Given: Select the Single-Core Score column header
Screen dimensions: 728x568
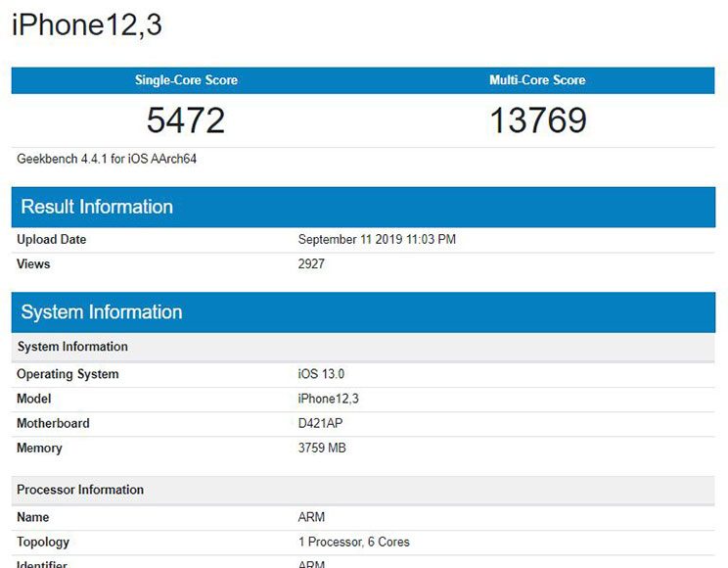Looking at the screenshot, I should (186, 80).
